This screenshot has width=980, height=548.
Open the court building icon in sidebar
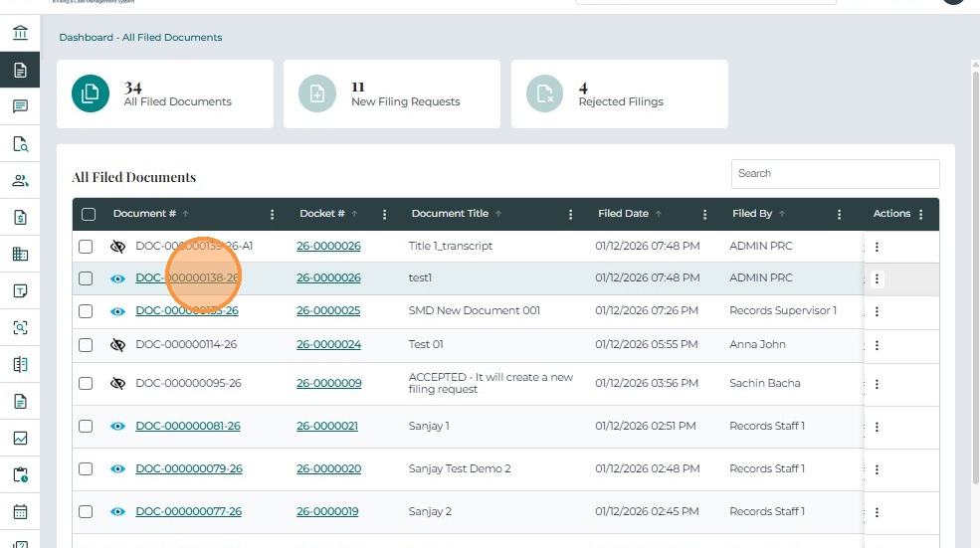click(x=20, y=33)
